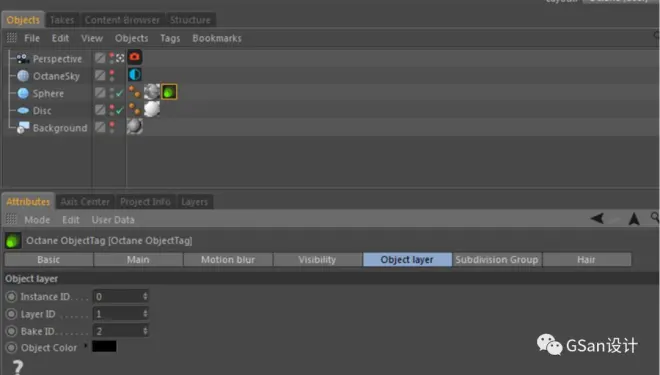
Task: Click the OctaneSky object icon
Action: point(23,76)
